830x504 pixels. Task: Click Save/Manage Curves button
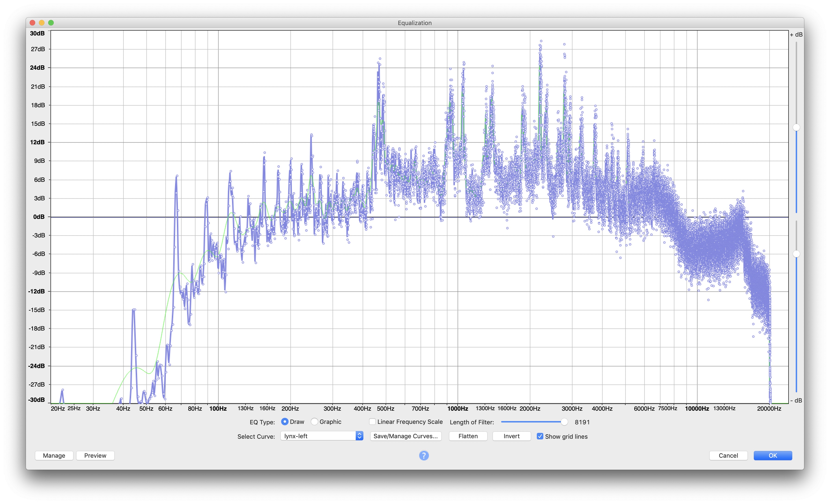point(406,436)
